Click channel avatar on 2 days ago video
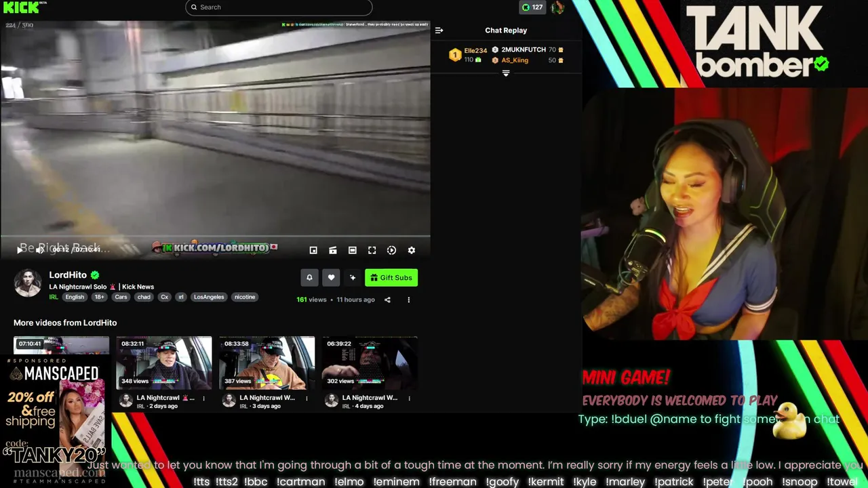 pos(125,401)
